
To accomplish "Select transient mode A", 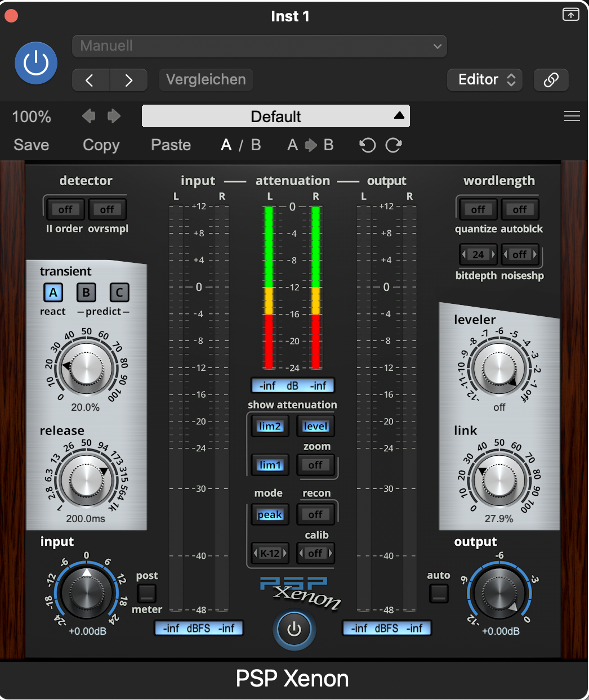I will click(x=53, y=293).
